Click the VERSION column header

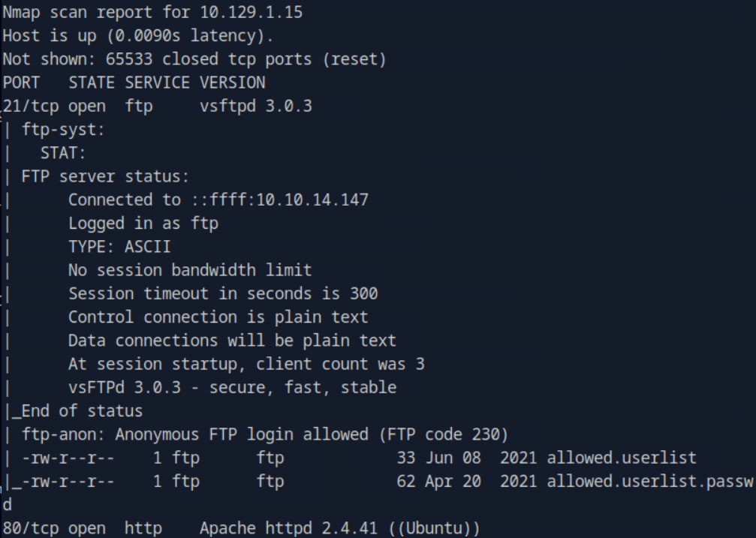(232, 83)
